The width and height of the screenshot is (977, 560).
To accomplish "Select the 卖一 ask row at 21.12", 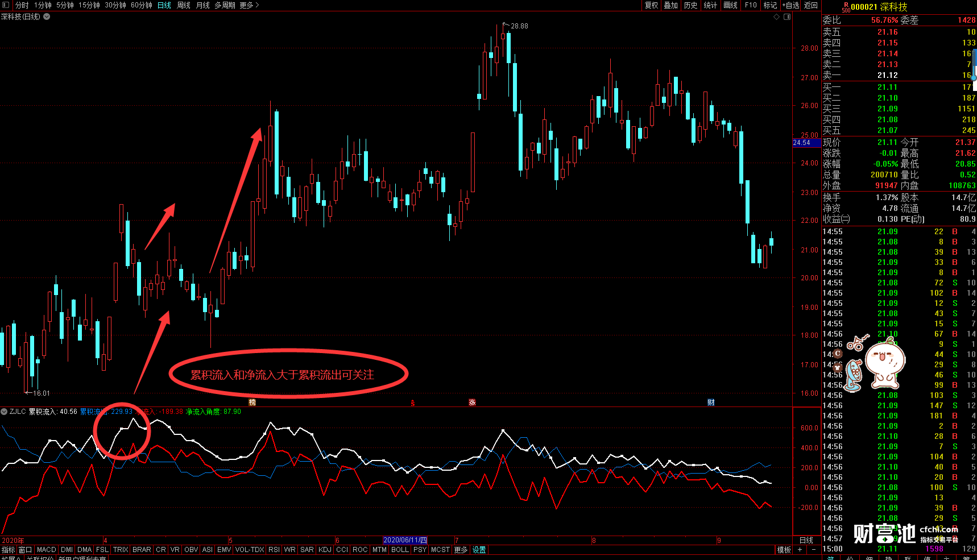I will coord(899,75).
